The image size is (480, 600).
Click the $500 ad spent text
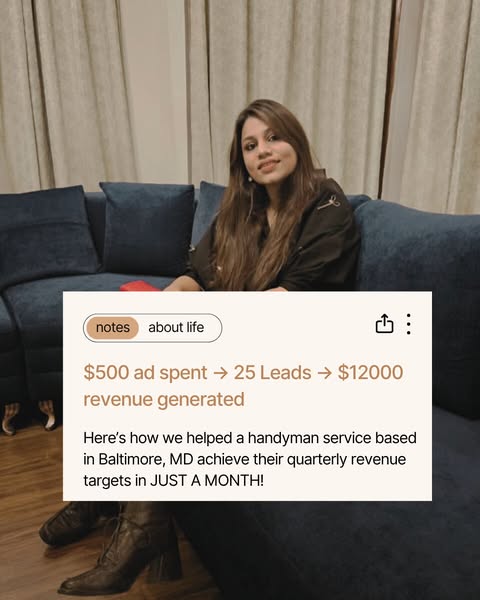coord(145,373)
